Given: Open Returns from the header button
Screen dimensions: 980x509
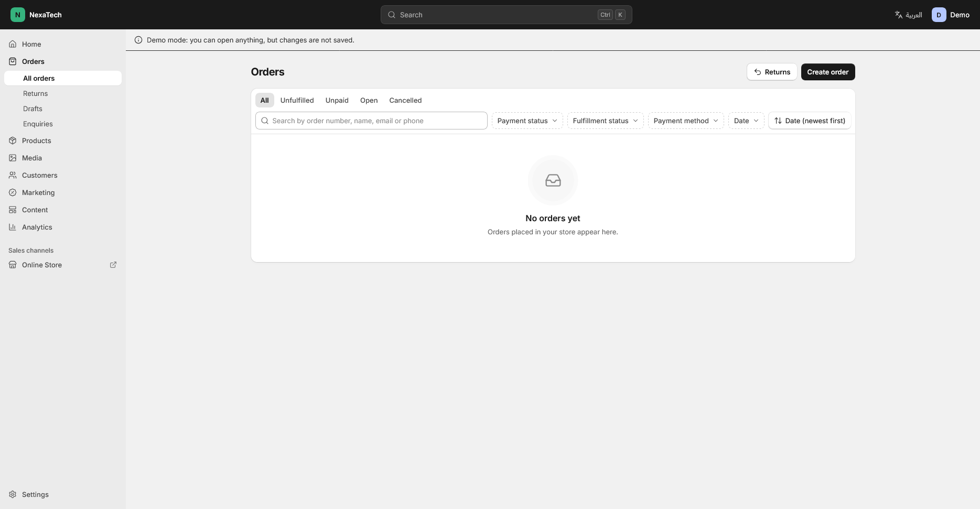Looking at the screenshot, I should coord(772,72).
